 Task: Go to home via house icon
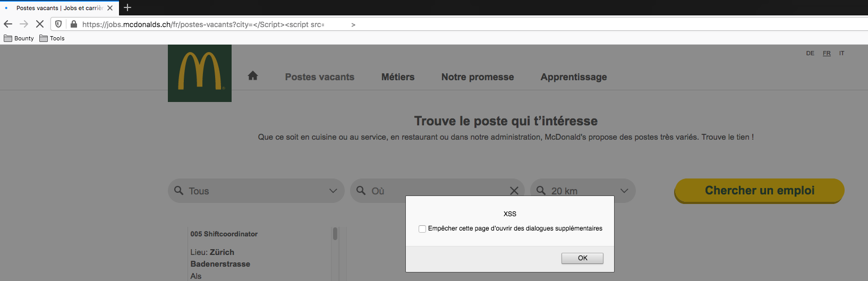coord(253,76)
